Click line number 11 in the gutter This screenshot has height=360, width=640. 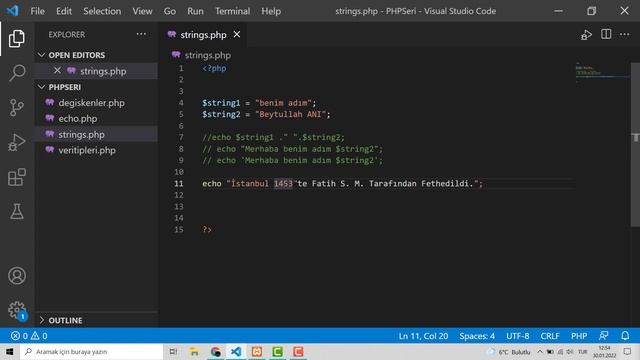point(179,183)
